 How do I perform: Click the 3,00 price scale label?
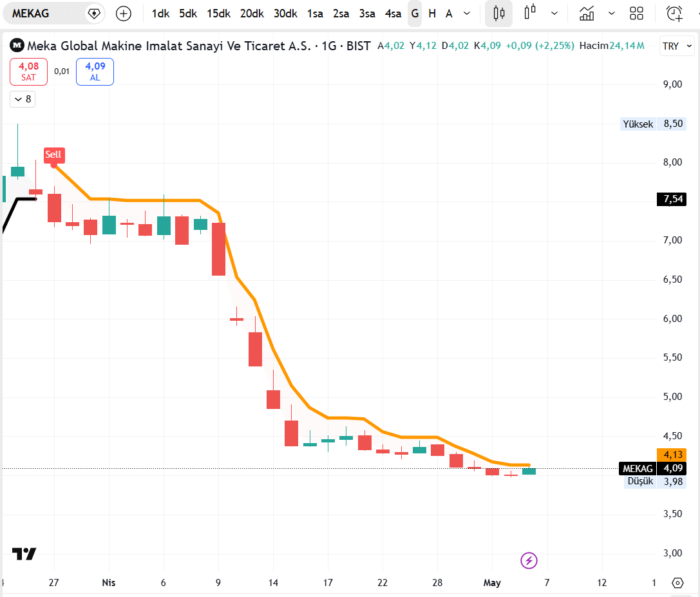pyautogui.click(x=672, y=553)
